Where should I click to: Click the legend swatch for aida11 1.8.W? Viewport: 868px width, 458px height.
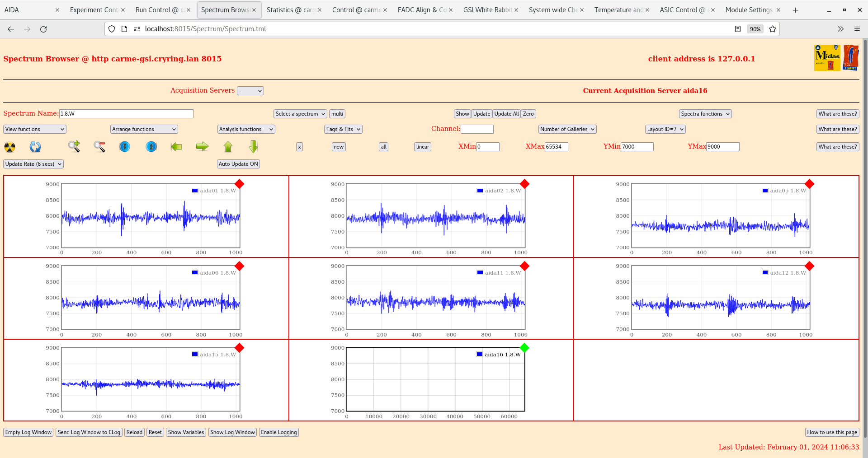click(x=479, y=272)
